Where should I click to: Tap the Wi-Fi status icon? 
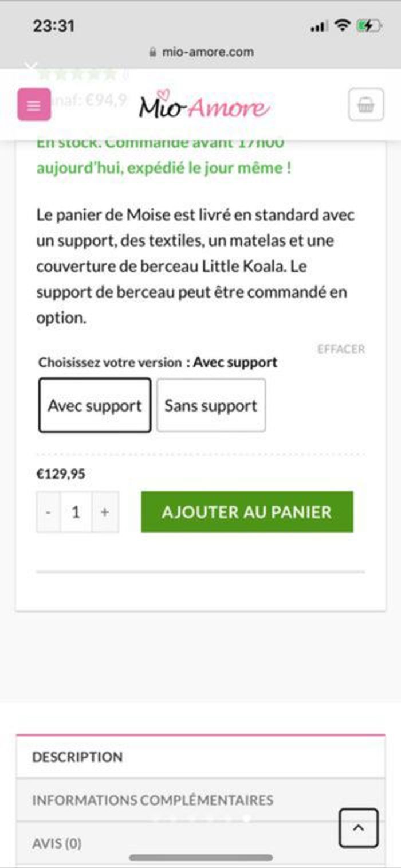[343, 26]
